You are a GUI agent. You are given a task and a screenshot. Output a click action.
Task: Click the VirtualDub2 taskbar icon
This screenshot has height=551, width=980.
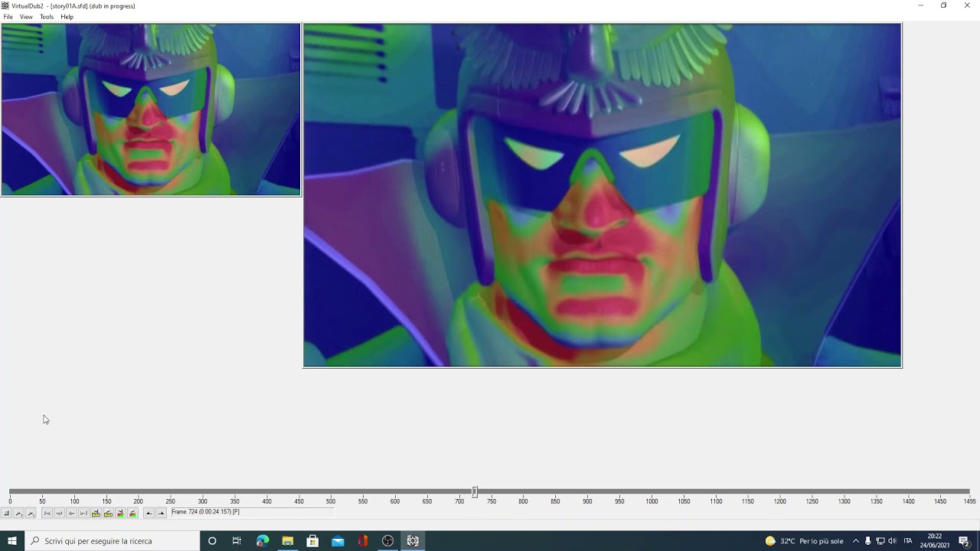coord(413,541)
